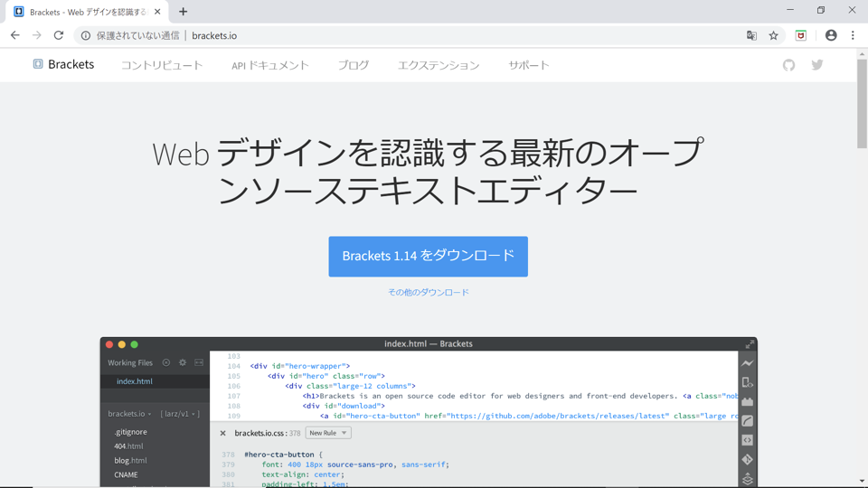
Task: Expand the brackets.io project dropdown
Action: pos(129,414)
